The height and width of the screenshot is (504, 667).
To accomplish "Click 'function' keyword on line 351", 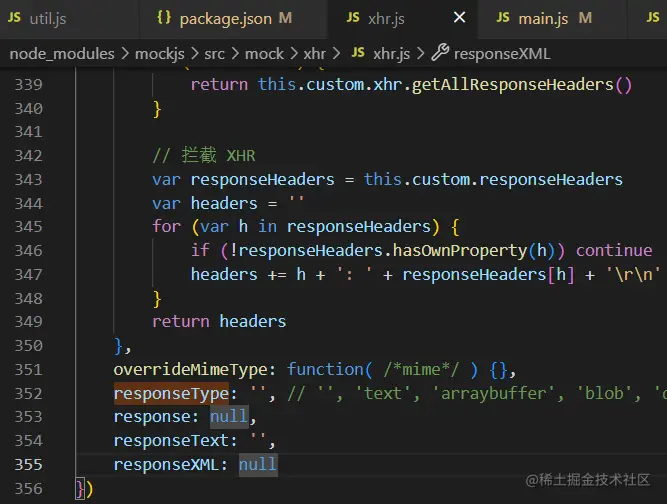I will 325,370.
